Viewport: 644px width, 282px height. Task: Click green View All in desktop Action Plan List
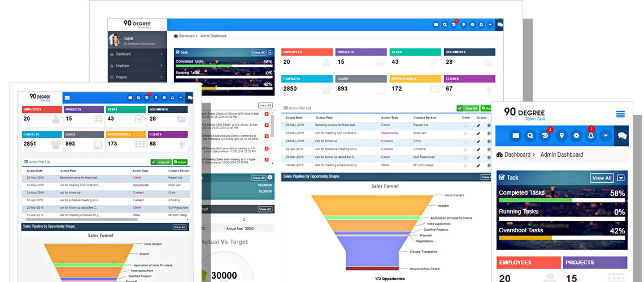pos(467,108)
